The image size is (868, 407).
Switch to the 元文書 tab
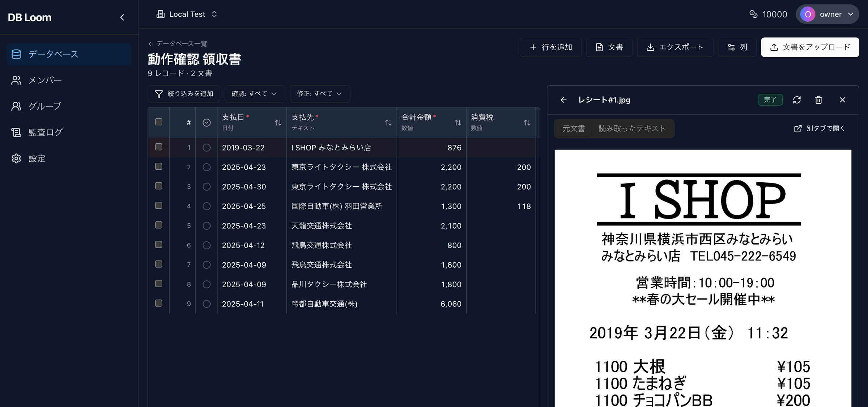(x=574, y=128)
